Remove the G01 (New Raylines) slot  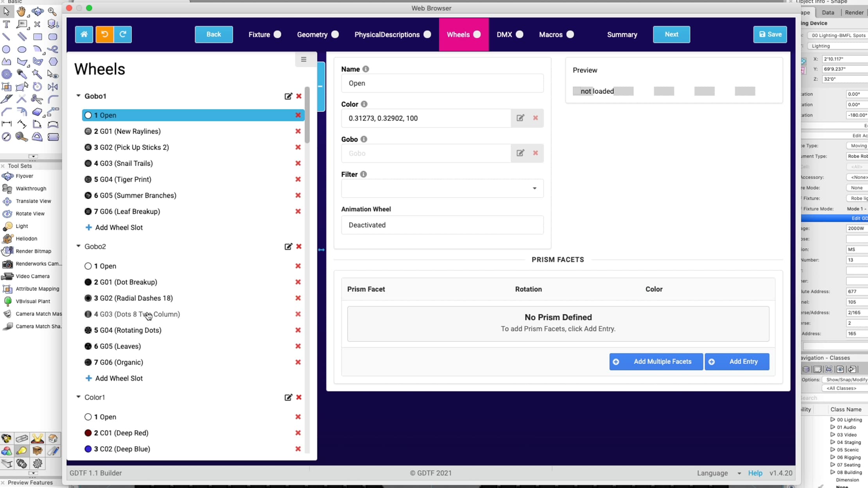click(x=298, y=131)
